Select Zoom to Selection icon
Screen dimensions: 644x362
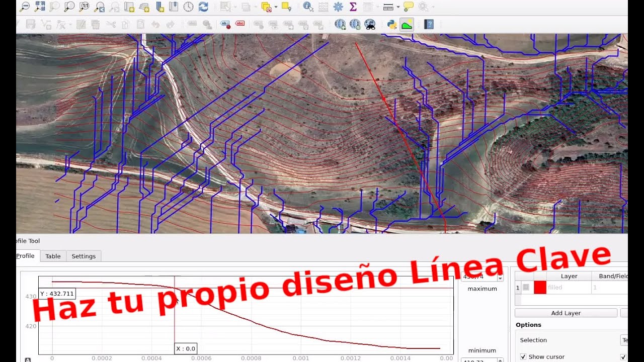[x=54, y=7]
